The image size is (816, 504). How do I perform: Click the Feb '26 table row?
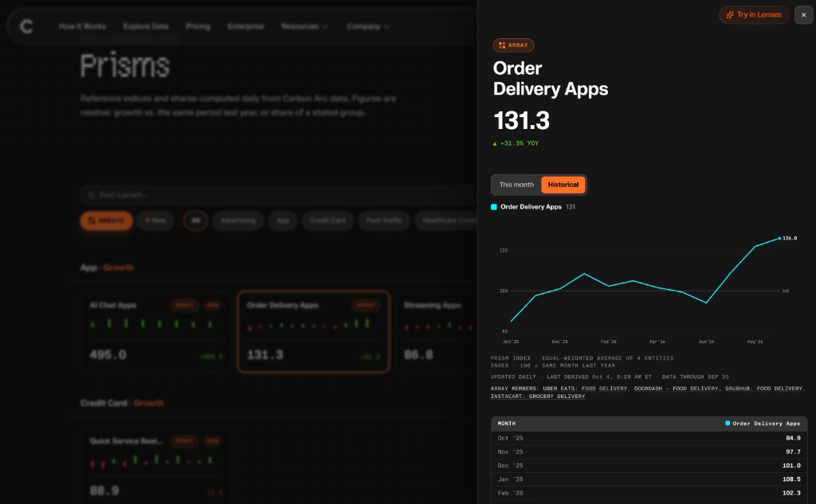649,493
